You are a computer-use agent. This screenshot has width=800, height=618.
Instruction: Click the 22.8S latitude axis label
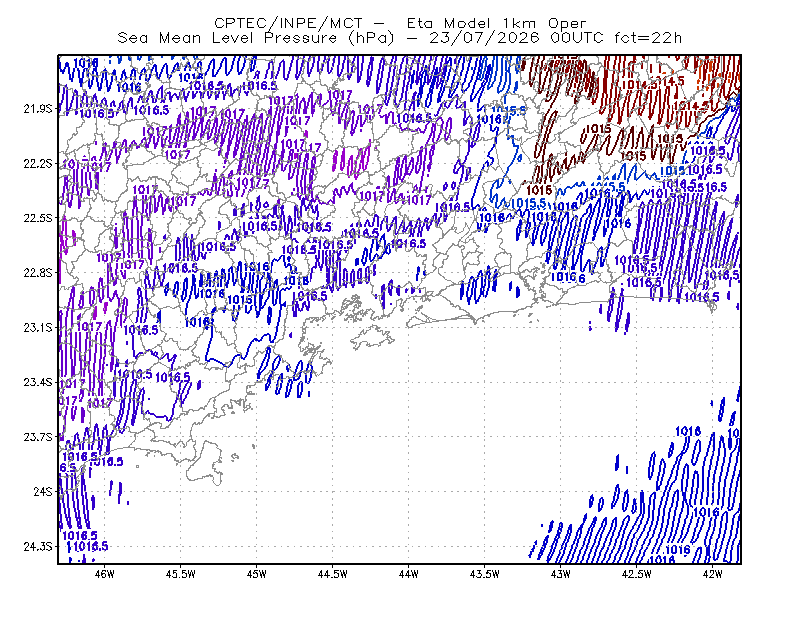[38, 273]
